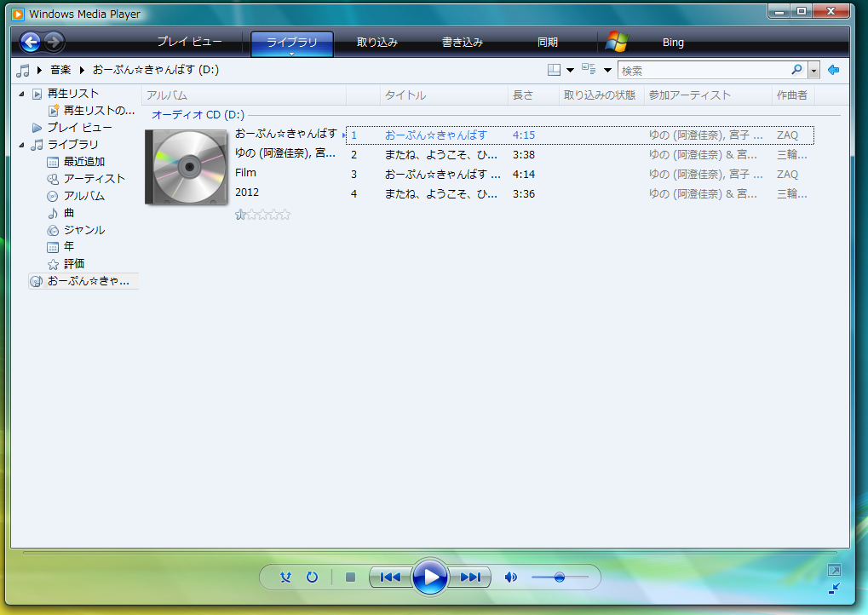Viewport: 868px width, 615px height.
Task: Click the 検索 search field
Action: coord(703,71)
